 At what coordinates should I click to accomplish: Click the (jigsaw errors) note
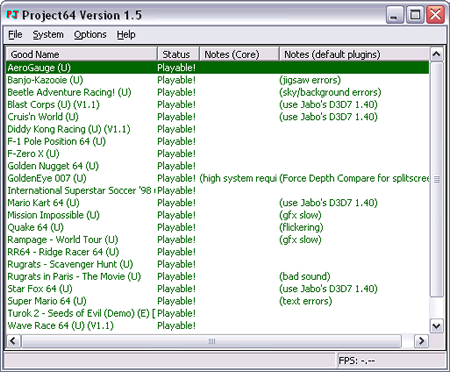(310, 80)
